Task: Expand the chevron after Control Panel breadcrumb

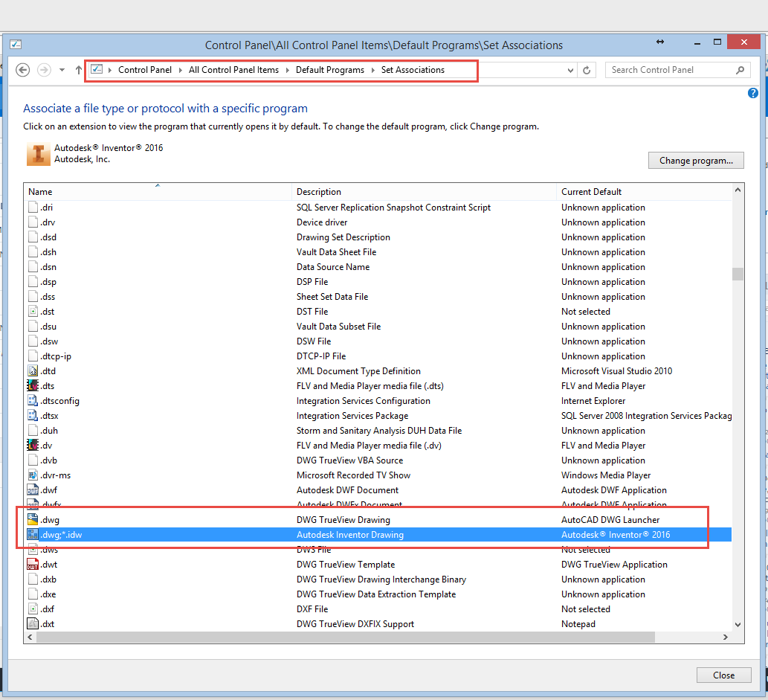Action: tap(180, 70)
